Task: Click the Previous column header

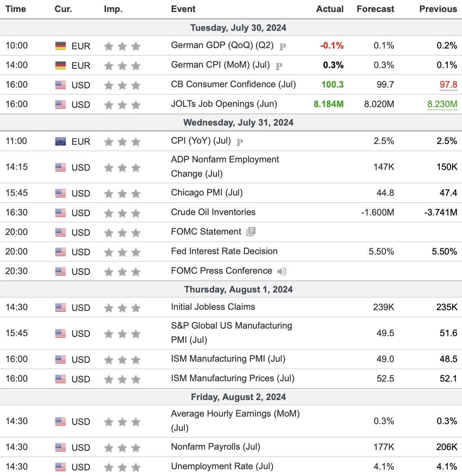Action: pyautogui.click(x=438, y=9)
